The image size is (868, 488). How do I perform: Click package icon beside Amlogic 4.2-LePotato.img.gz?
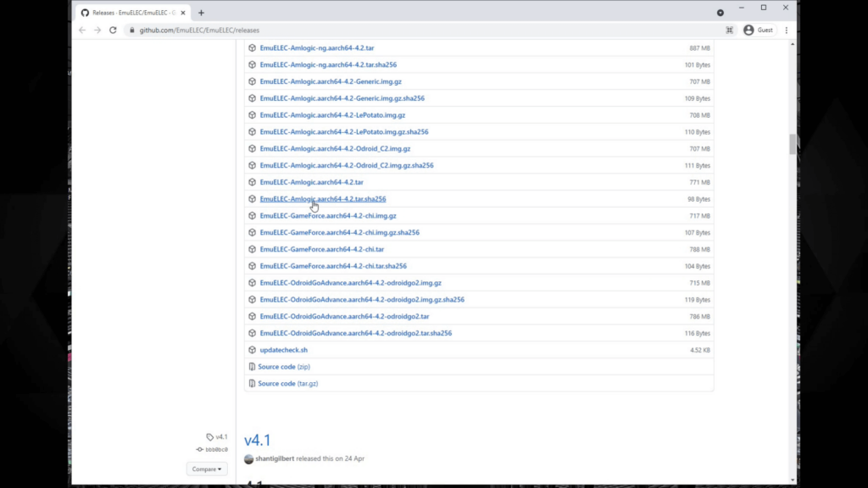pos(252,115)
